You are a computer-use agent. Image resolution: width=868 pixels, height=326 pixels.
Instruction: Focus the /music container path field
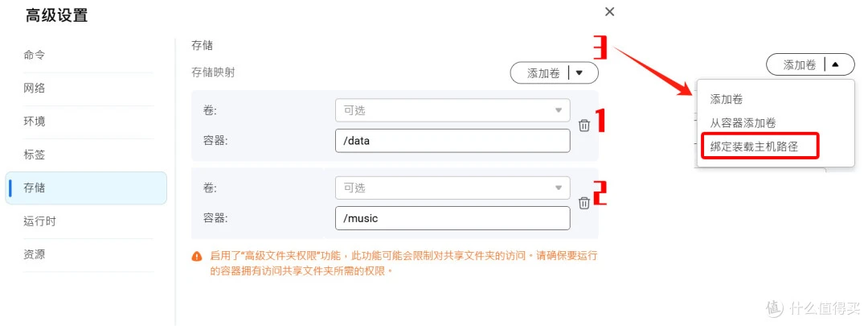(452, 218)
